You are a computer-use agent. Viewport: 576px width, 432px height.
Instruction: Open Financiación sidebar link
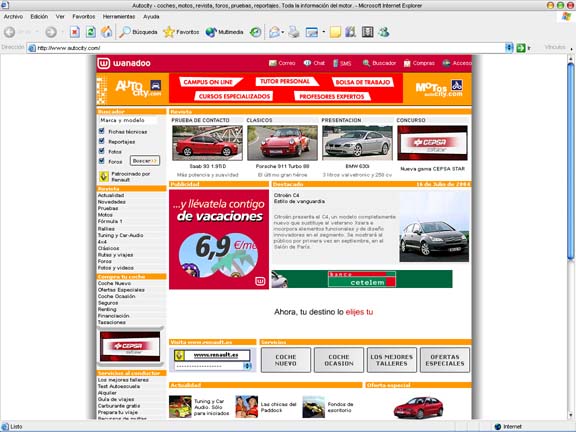pos(114,316)
